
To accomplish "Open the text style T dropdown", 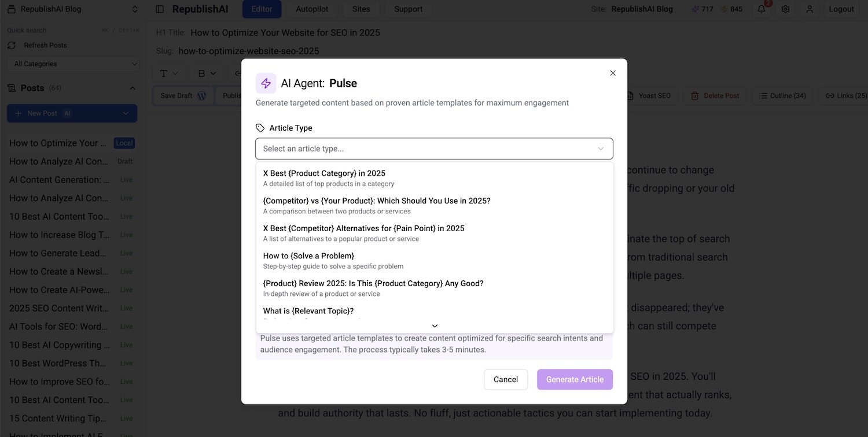I will pos(169,73).
